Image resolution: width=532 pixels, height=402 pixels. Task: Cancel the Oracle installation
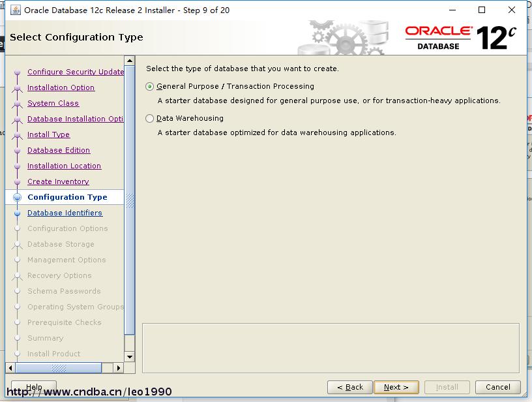tap(497, 387)
